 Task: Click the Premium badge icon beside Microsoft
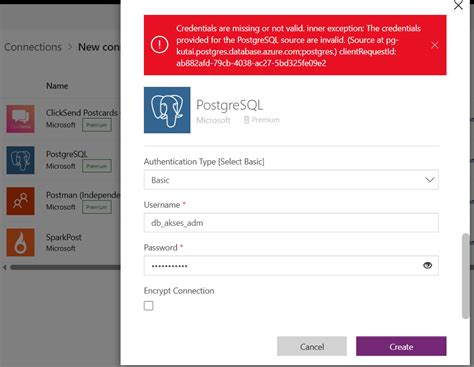(x=247, y=120)
